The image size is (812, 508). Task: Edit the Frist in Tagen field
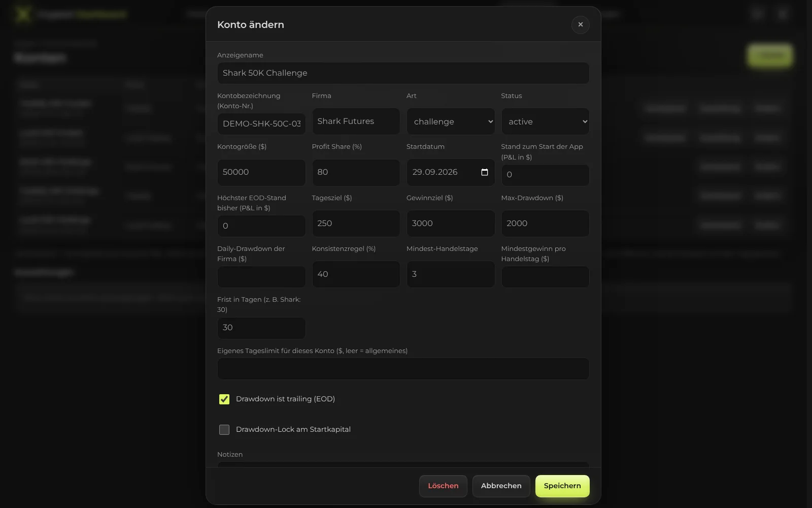[261, 328]
